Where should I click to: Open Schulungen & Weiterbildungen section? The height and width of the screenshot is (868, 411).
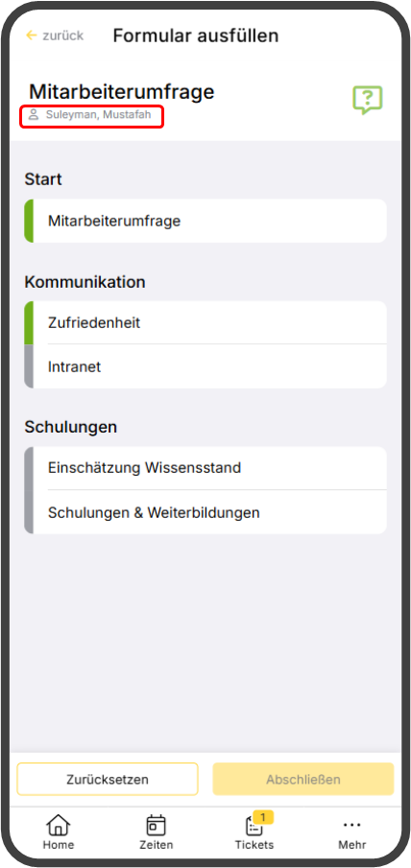[205, 512]
